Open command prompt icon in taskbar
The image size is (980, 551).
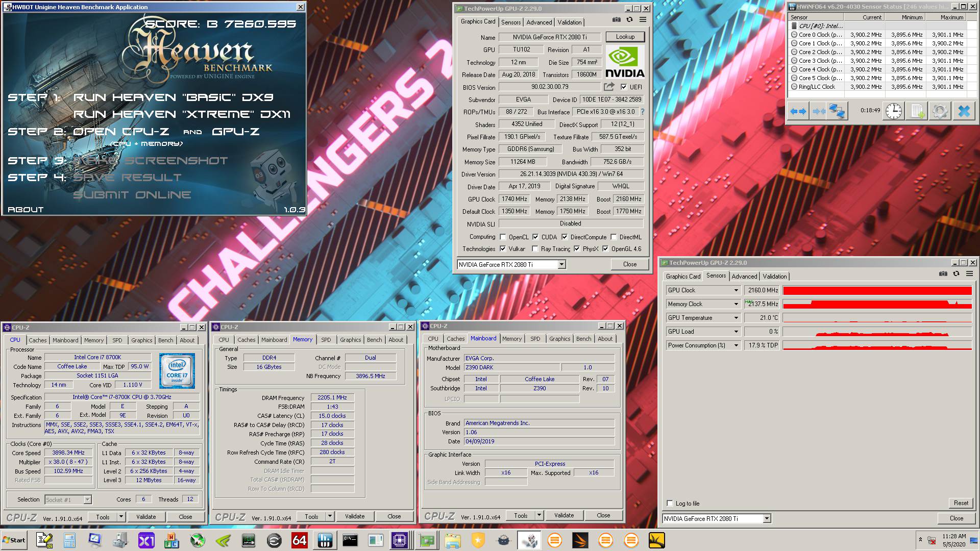350,540
